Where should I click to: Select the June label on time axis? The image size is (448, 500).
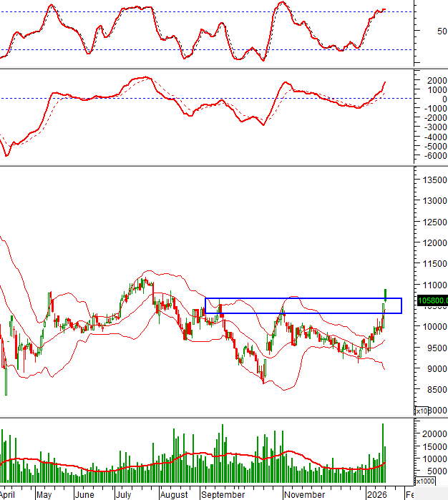84,494
